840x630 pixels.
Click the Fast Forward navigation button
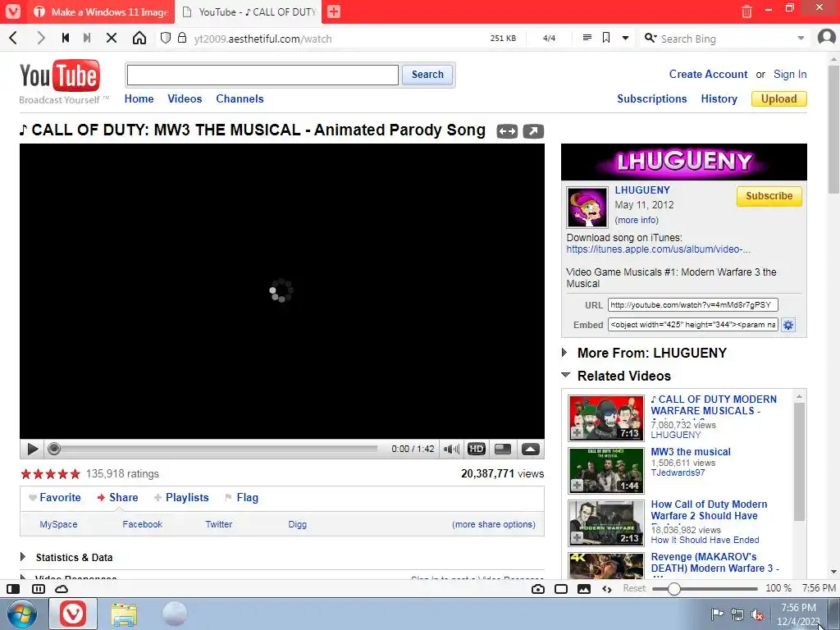coord(87,38)
